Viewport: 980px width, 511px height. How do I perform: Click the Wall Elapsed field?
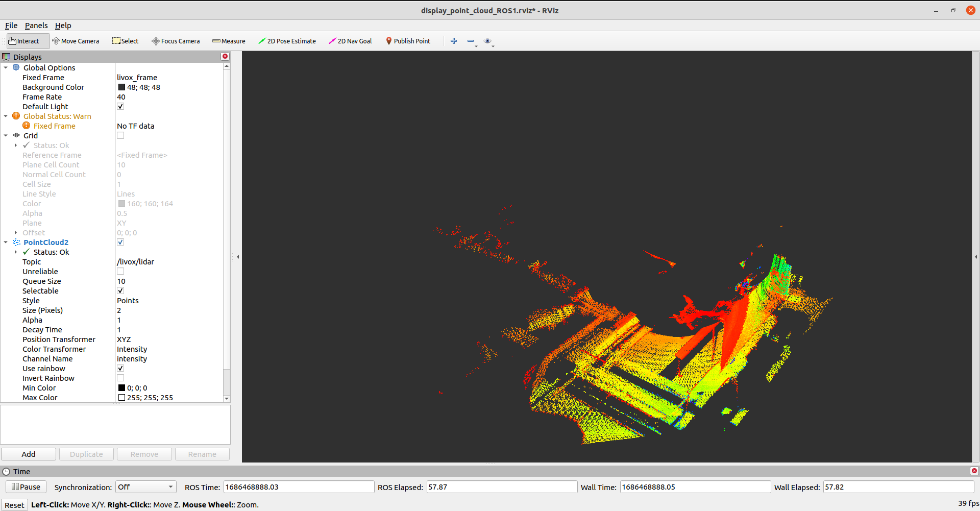pos(898,487)
